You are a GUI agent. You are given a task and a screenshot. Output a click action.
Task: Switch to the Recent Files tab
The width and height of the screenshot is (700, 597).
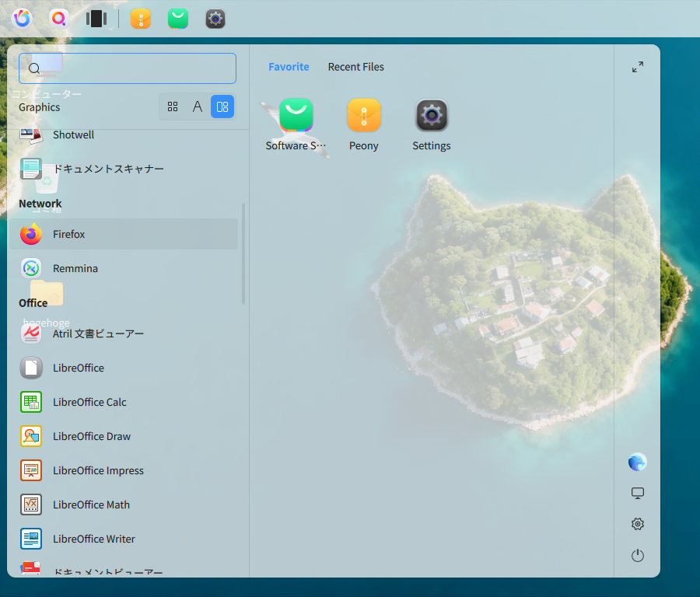point(355,67)
